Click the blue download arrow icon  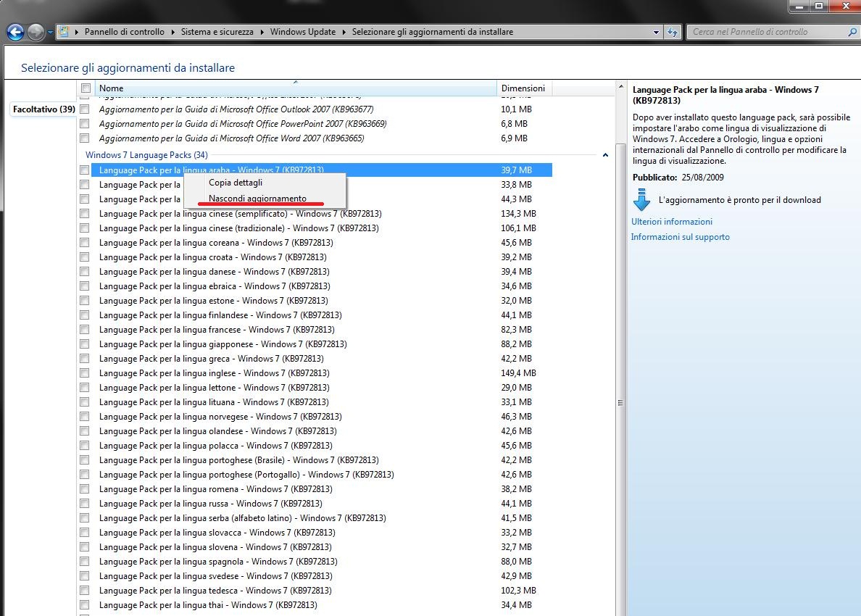coord(641,200)
